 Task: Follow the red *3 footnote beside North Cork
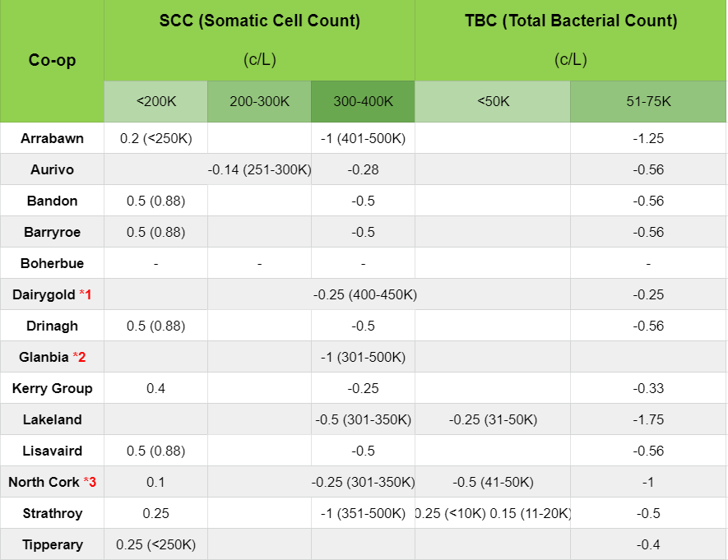coord(90,482)
